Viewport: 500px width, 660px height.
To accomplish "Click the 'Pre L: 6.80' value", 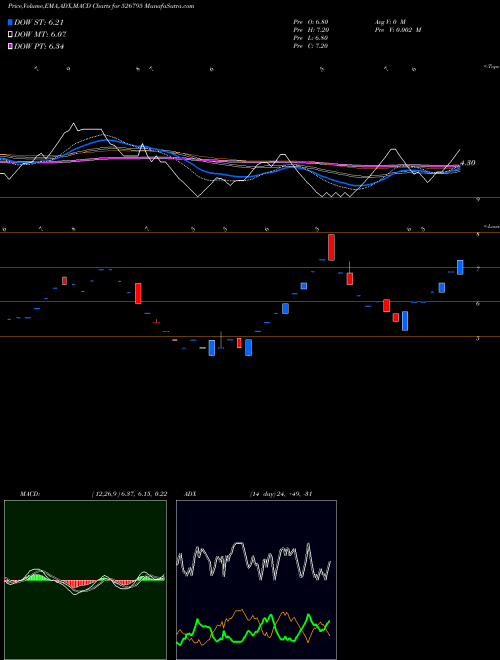I will [311, 38].
